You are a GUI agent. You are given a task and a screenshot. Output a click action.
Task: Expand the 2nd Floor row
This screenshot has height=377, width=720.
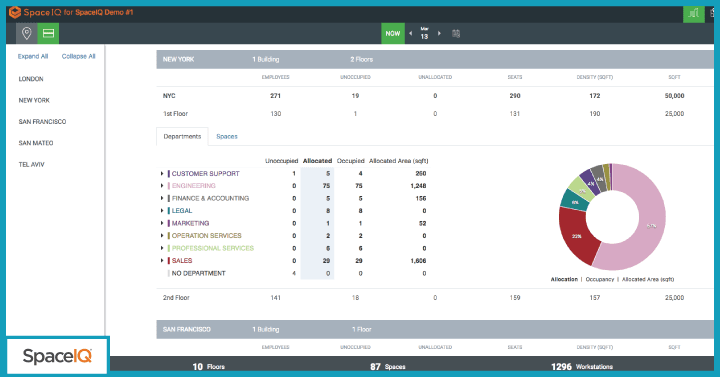pyautogui.click(x=435, y=298)
